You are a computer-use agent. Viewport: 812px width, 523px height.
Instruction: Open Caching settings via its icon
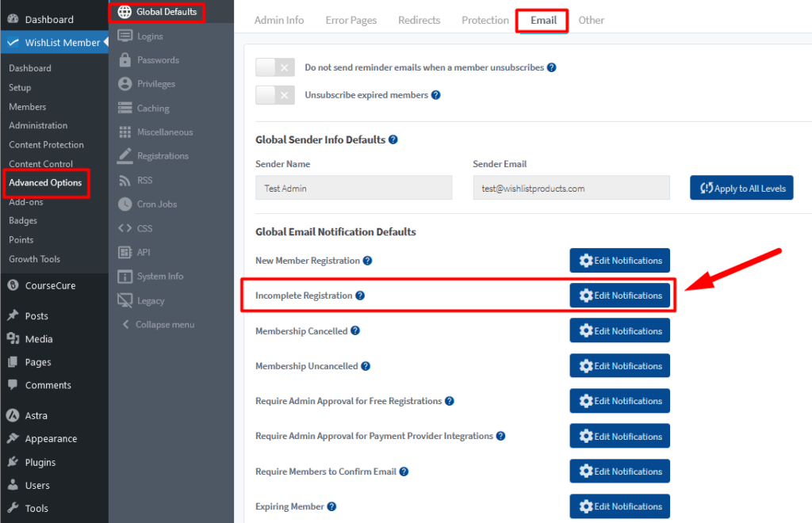click(124, 108)
